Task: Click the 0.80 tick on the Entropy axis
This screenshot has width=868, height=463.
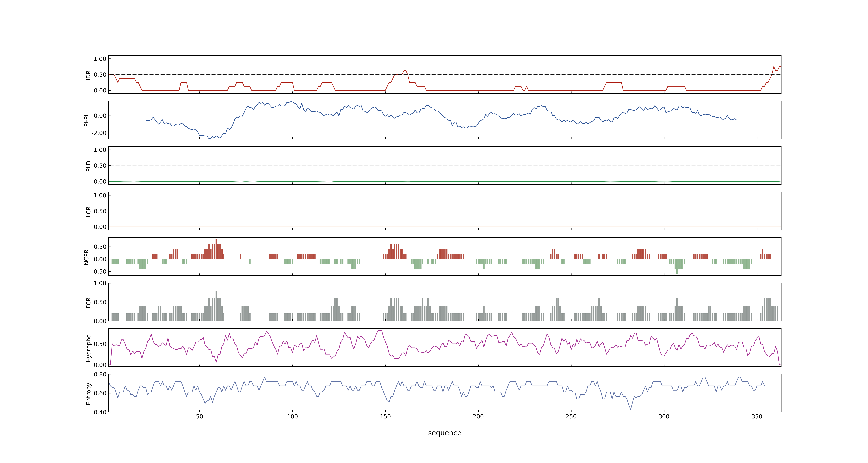Action: point(100,374)
